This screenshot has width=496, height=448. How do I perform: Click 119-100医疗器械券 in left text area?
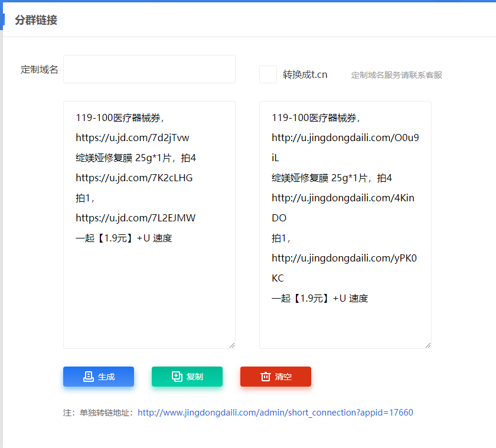click(x=118, y=117)
